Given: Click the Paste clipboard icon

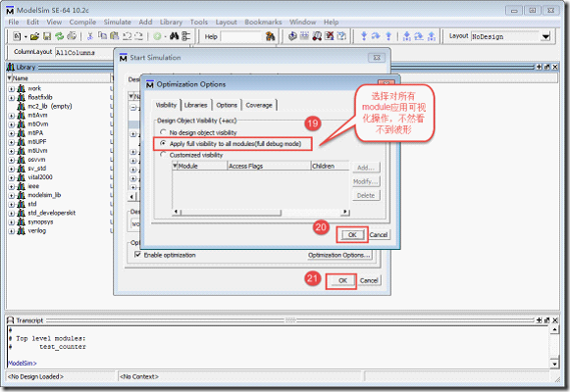Looking at the screenshot, I should click(115, 36).
